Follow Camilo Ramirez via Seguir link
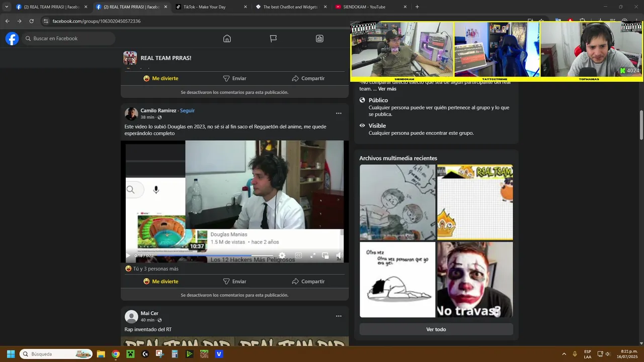This screenshot has height=362, width=644. tap(187, 111)
